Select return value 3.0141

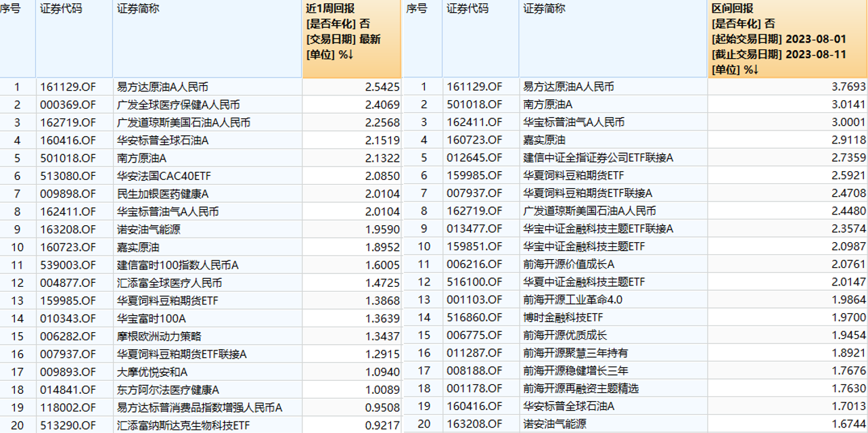click(x=848, y=104)
